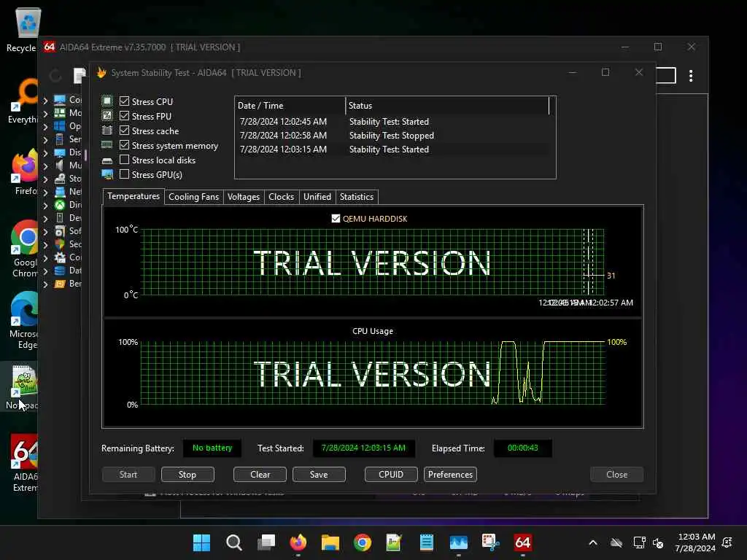Click the Start button
This screenshot has width=747, height=560.
tap(128, 474)
